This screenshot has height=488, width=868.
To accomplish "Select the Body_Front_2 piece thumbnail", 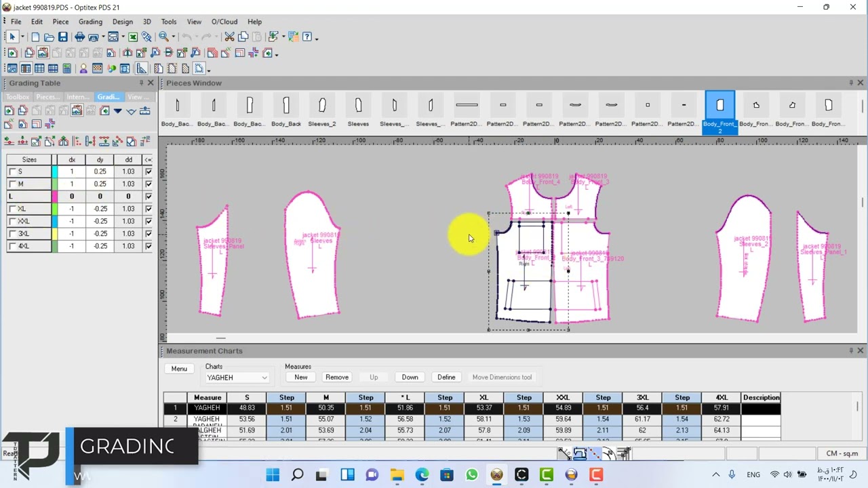I will 719,111.
